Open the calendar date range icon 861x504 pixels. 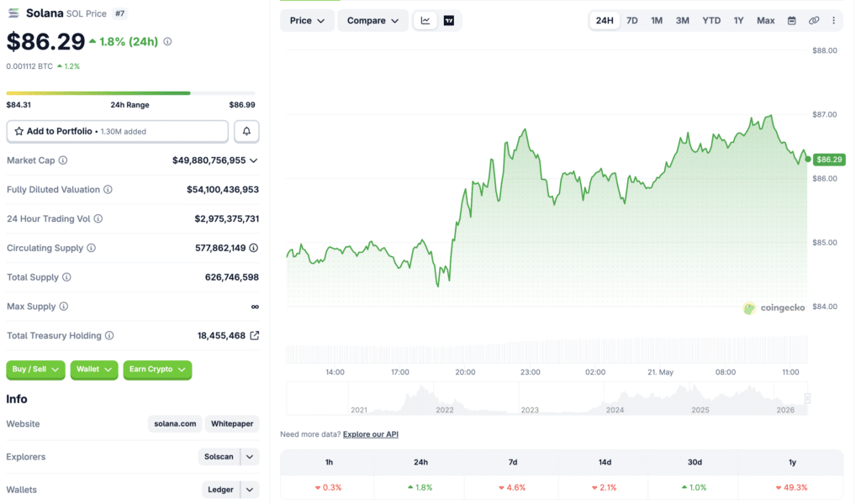[x=791, y=20]
